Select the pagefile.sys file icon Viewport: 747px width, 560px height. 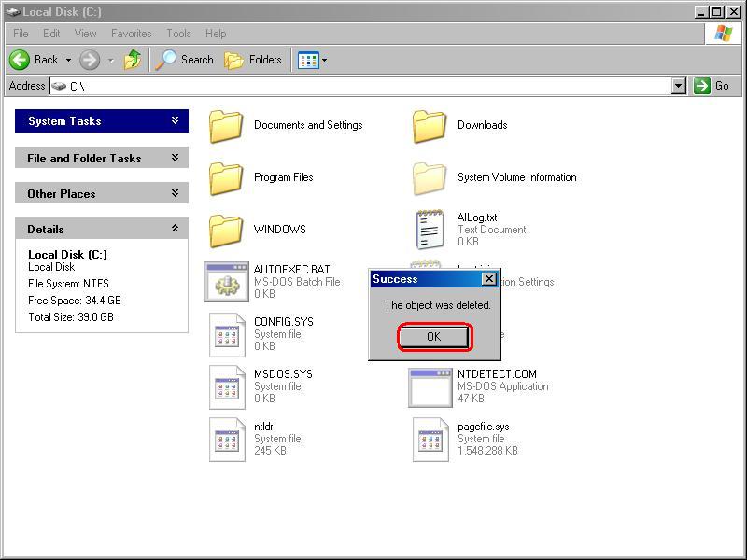click(430, 439)
